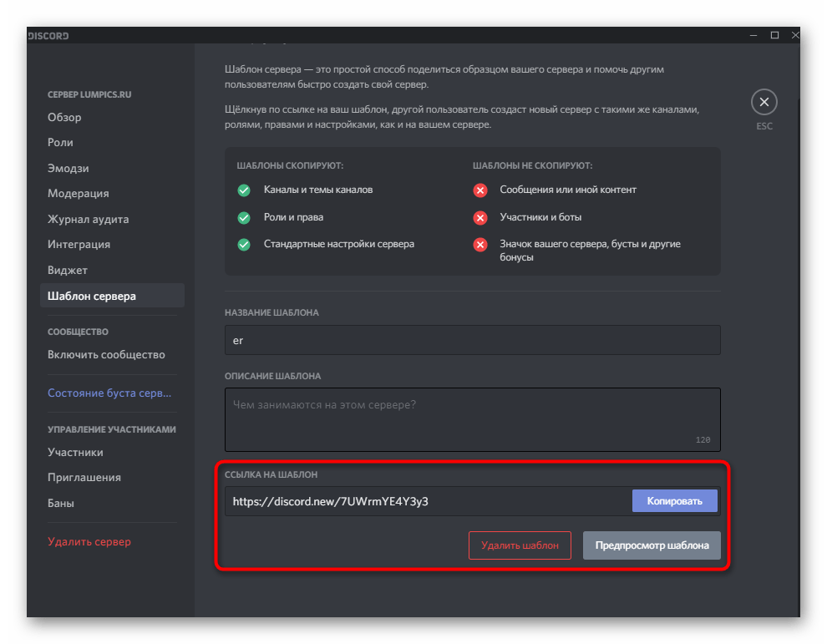Click the Discord logo in the title bar
The image size is (827, 644).
(48, 36)
